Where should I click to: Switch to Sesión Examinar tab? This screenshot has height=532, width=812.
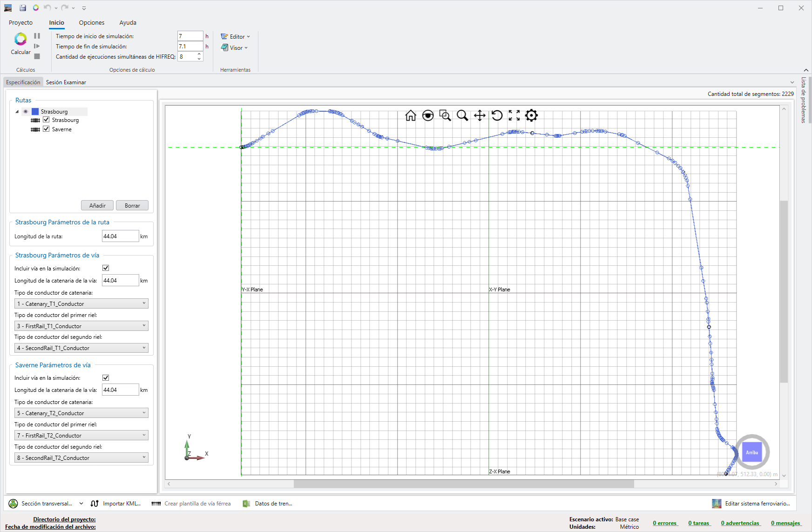(x=66, y=82)
